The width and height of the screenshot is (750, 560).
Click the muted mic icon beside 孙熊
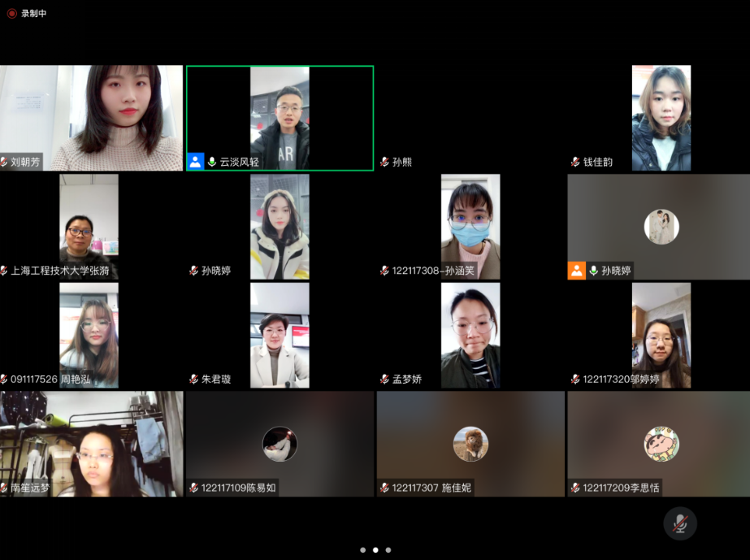click(x=384, y=162)
